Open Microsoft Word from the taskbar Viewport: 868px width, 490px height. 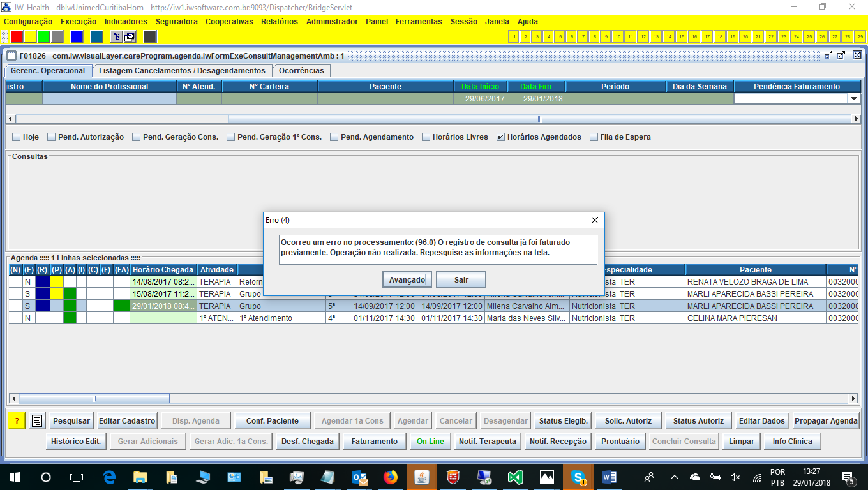[608, 477]
